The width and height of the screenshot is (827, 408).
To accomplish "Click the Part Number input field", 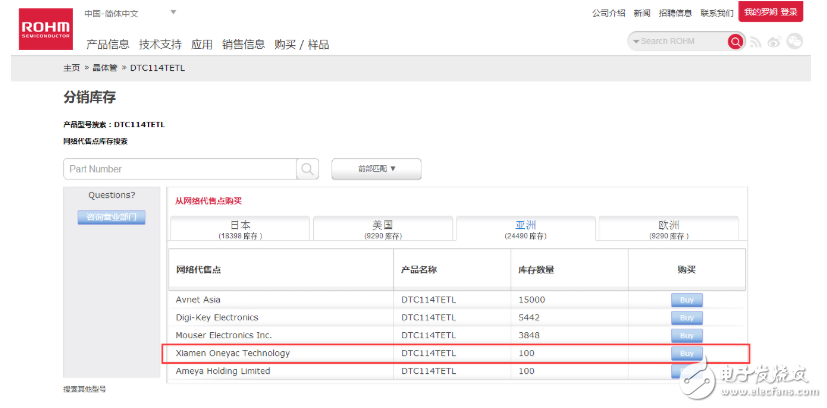I will (180, 169).
